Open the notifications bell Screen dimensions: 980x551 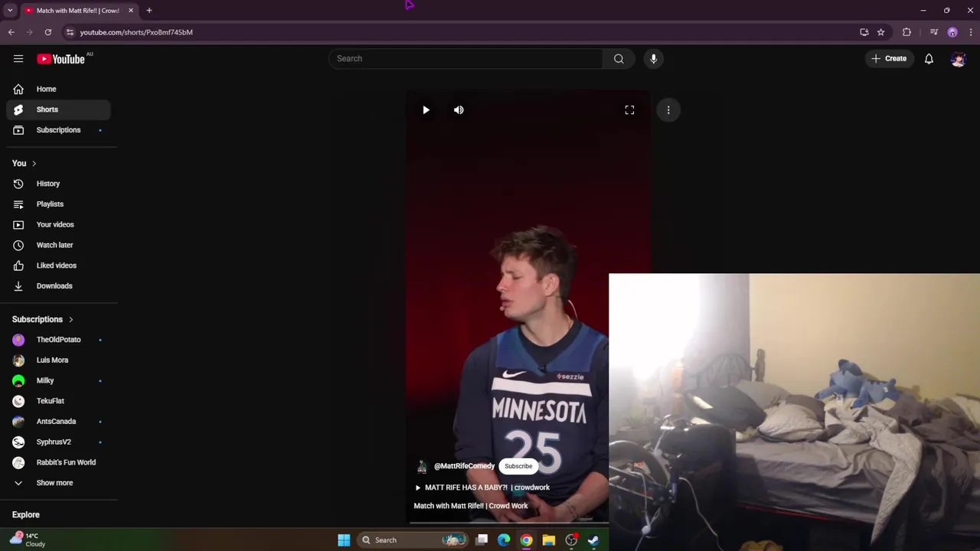click(929, 59)
